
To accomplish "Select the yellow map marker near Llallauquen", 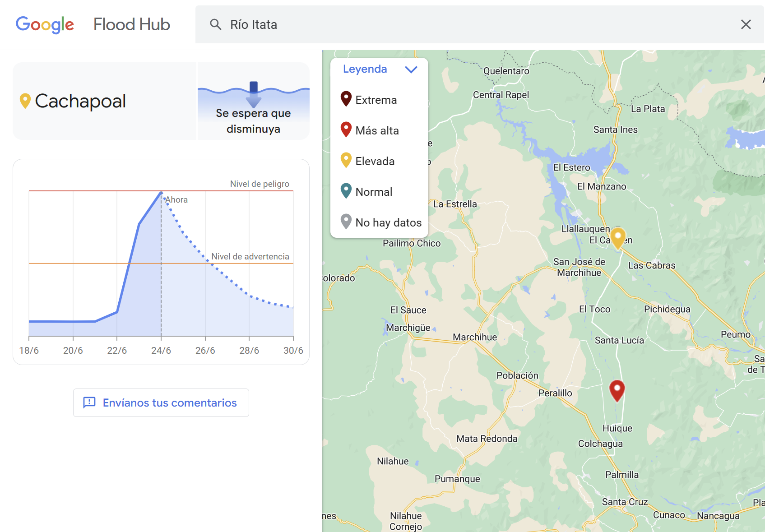I will point(618,237).
